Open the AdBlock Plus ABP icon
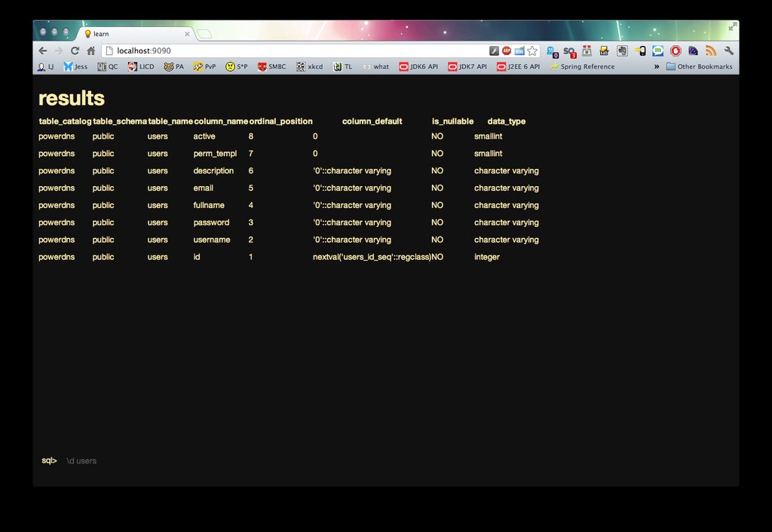This screenshot has height=532, width=772. (x=507, y=50)
